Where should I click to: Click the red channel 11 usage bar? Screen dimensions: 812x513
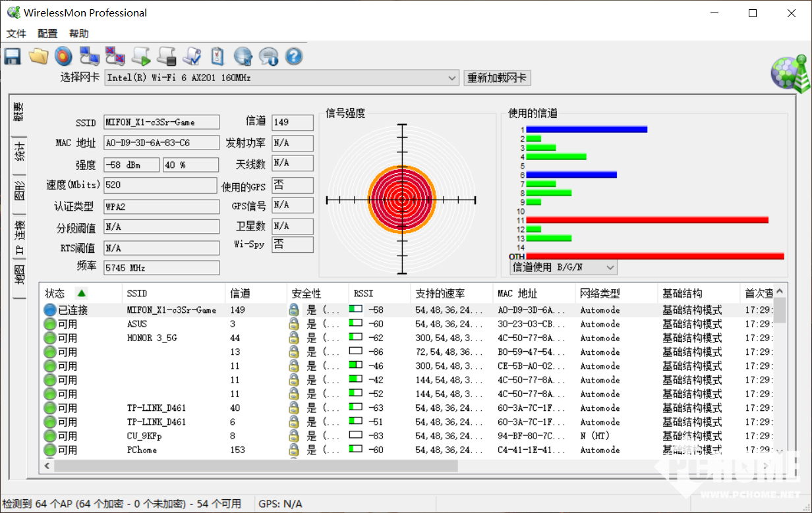click(x=647, y=220)
